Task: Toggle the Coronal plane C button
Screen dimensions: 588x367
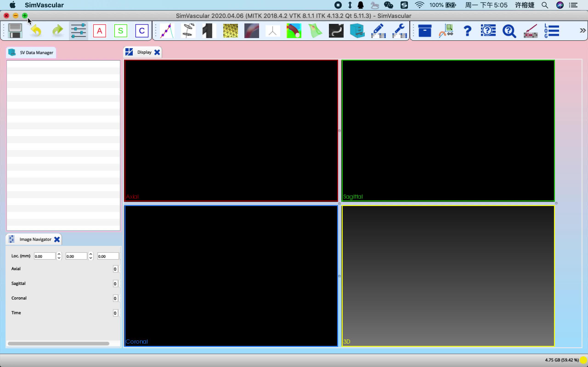Action: coord(142,31)
